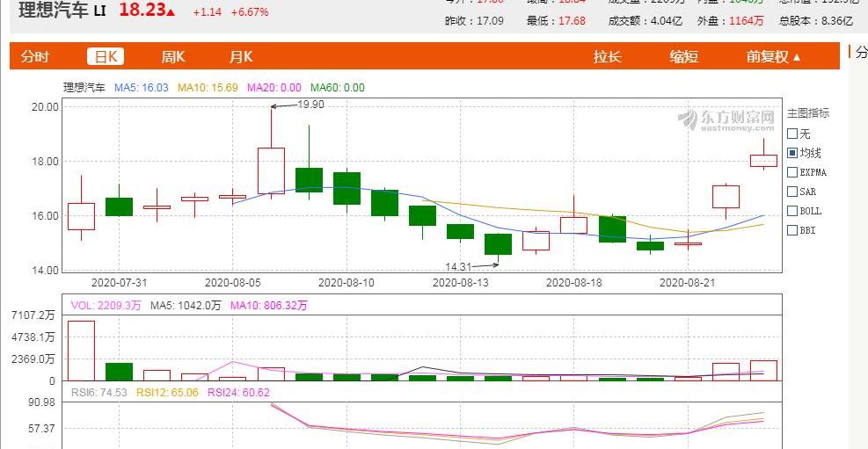Click the 90.98 RSI axis label
The width and height of the screenshot is (868, 449).
42,402
